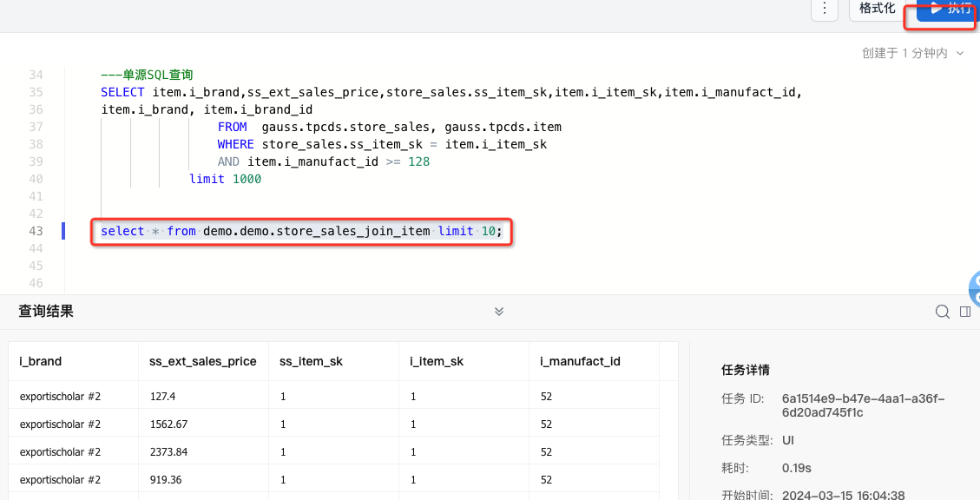This screenshot has width=980, height=500.
Task: Toggle the side panel layout icon
Action: coord(965,312)
